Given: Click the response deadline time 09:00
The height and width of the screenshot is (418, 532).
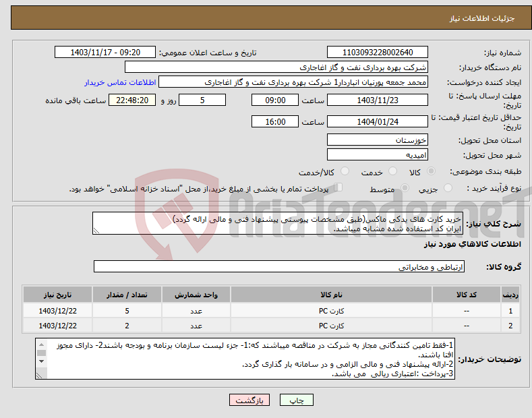Looking at the screenshot, I should [275, 100].
